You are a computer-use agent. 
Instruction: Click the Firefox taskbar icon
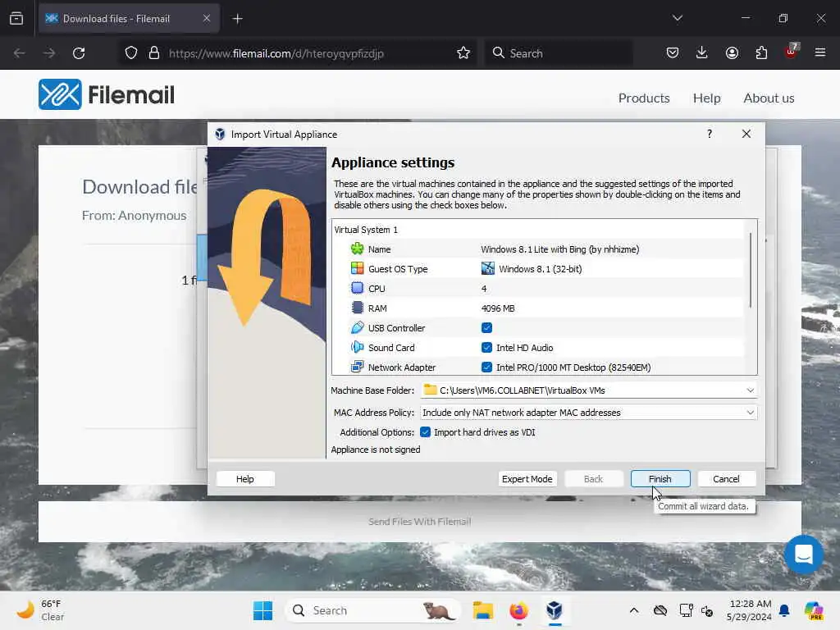click(518, 610)
